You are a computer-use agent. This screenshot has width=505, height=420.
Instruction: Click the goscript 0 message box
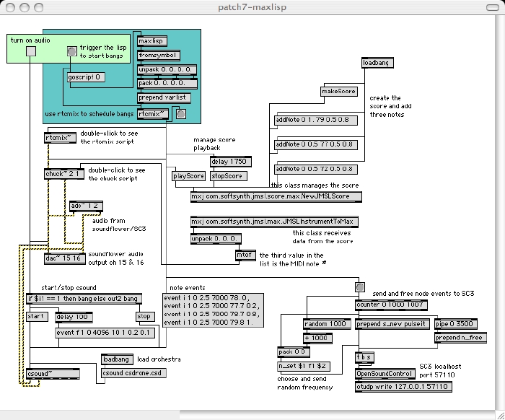pyautogui.click(x=86, y=77)
